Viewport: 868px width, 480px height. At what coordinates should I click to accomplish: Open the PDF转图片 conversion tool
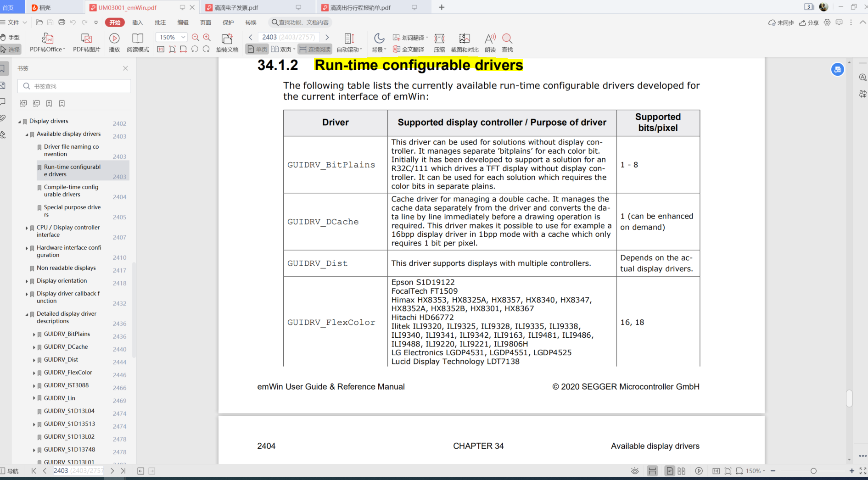pyautogui.click(x=86, y=43)
